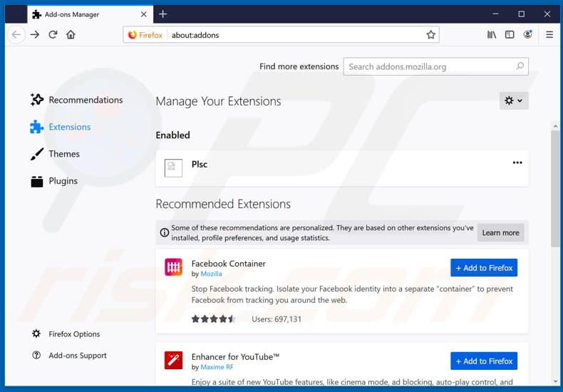
Task: Bookmark this page with the star
Action: tap(430, 35)
